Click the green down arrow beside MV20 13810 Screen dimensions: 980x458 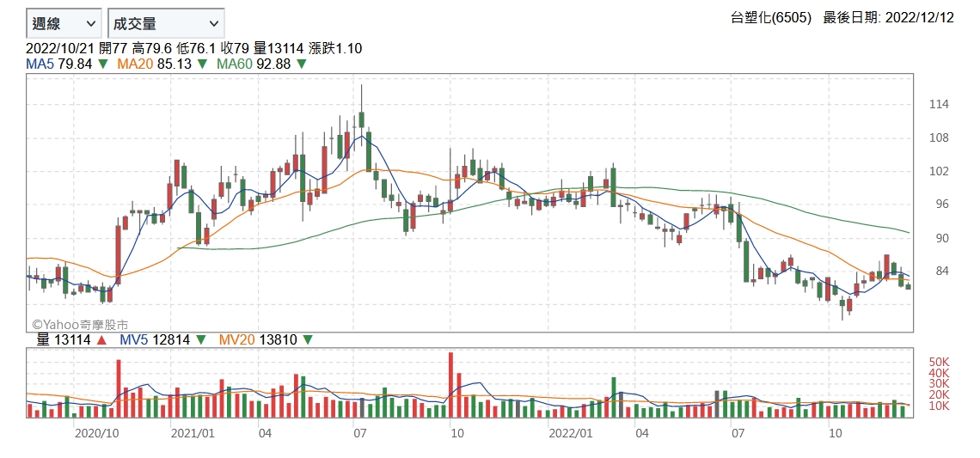308,340
